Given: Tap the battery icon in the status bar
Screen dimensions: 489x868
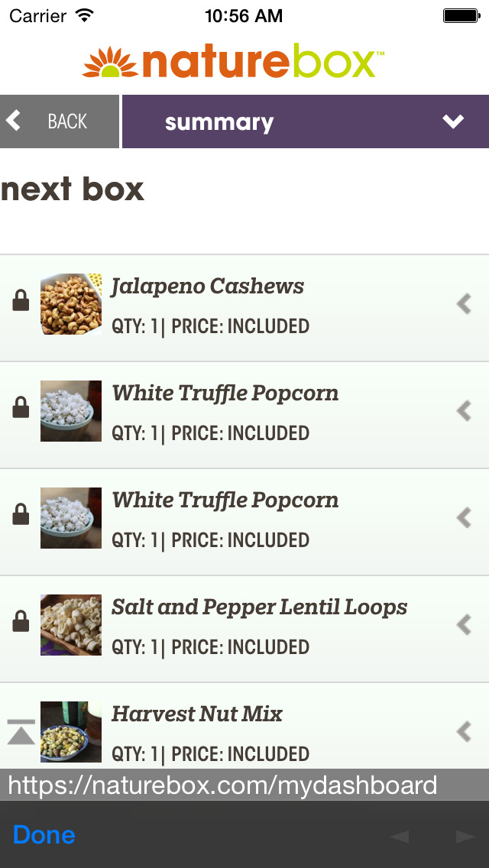Looking at the screenshot, I should tap(461, 15).
